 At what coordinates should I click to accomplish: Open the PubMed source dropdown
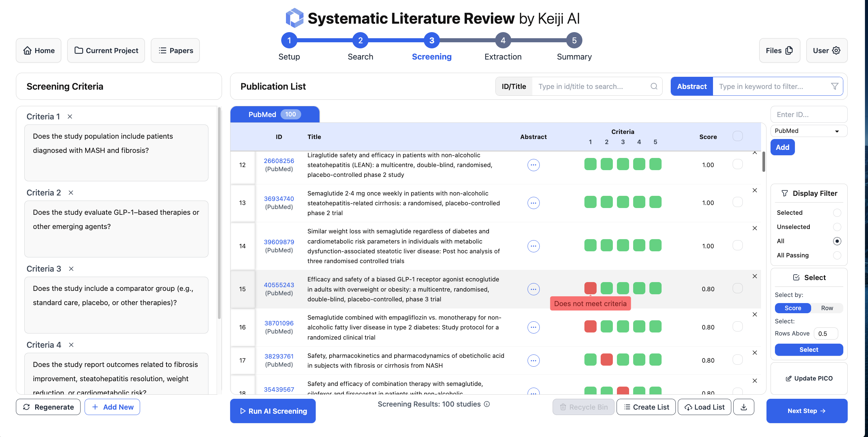click(x=808, y=131)
